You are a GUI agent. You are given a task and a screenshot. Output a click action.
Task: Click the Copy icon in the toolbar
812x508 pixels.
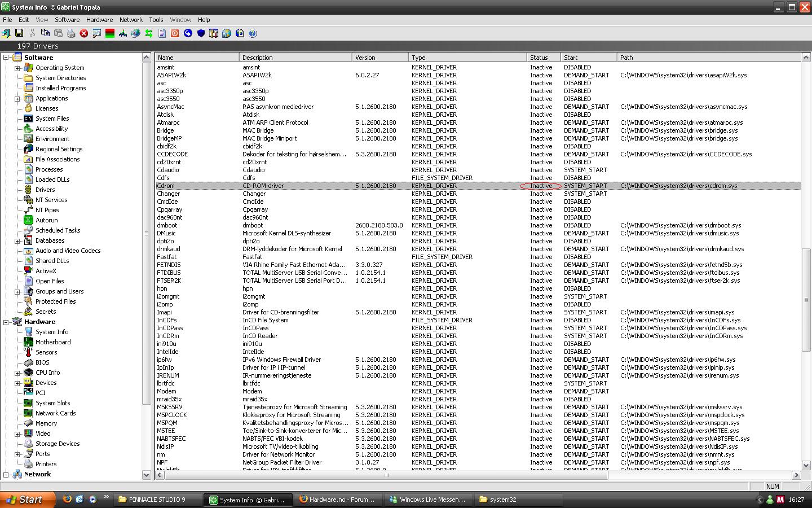45,33
